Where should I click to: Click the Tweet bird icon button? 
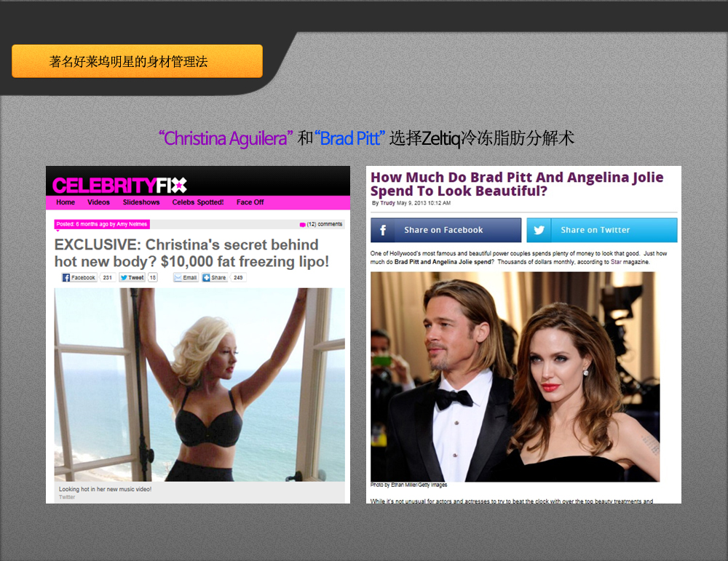point(124,277)
